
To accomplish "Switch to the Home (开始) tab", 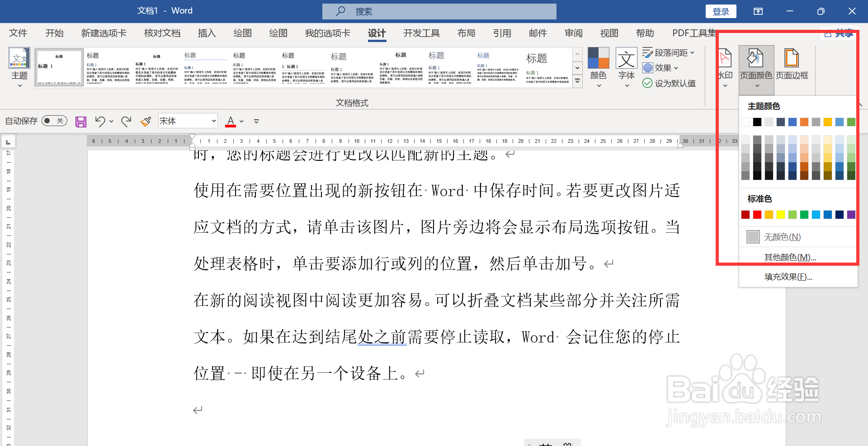I will pyautogui.click(x=54, y=33).
